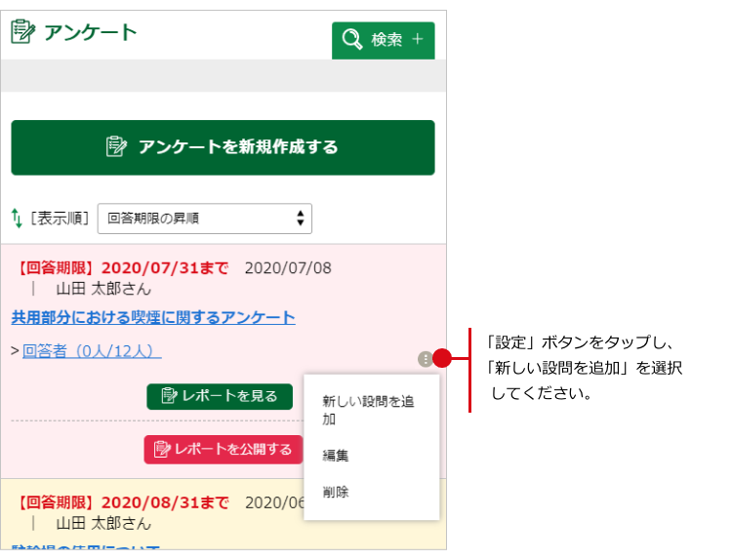
Task: Click the ［表示順］ label text
Action: (60, 219)
